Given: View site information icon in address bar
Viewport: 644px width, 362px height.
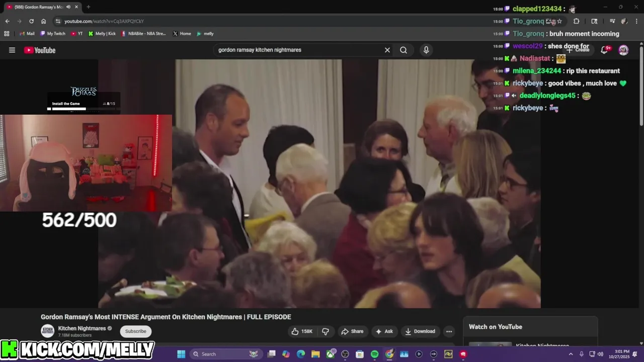Looking at the screenshot, I should point(58,21).
